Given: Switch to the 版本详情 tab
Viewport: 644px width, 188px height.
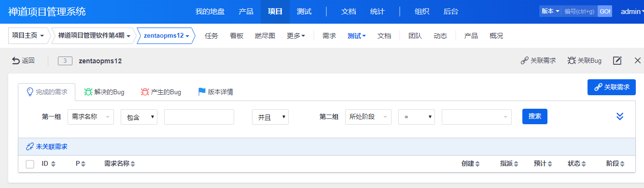Looking at the screenshot, I should [215, 92].
